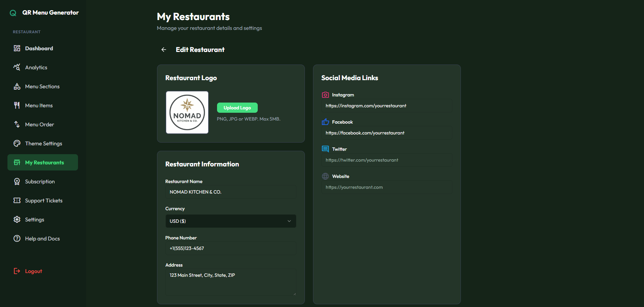Expand the USD ($) currency selector
The width and height of the screenshot is (644, 307).
click(x=230, y=221)
